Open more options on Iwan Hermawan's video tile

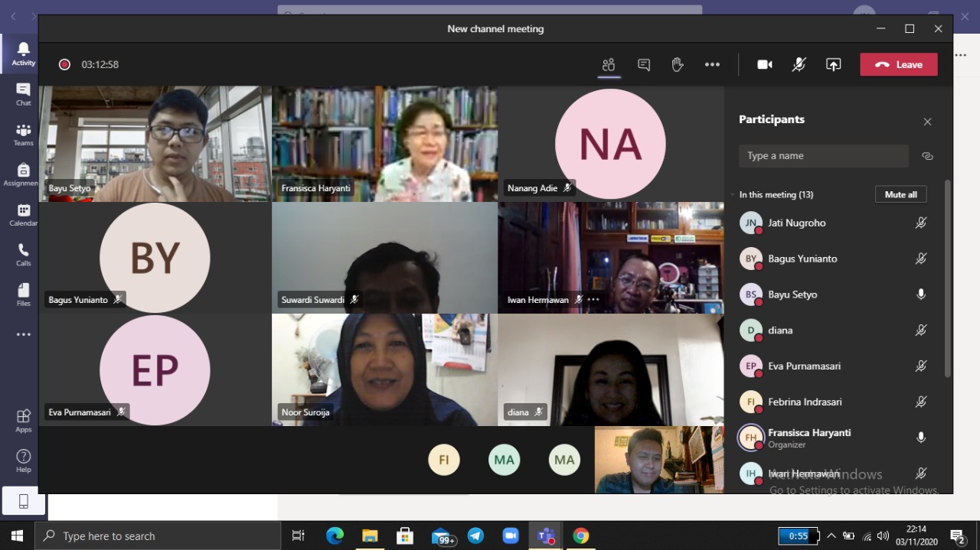[593, 300]
